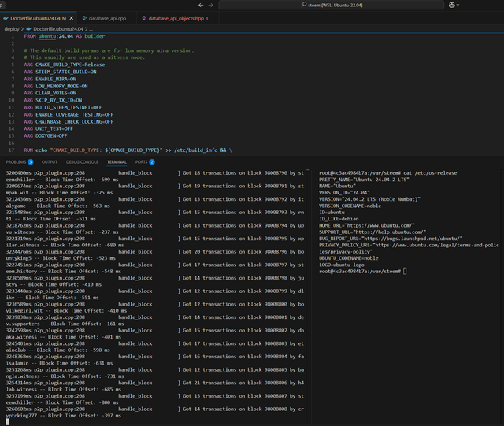Click the ubuntu image name on line 1
The height and width of the screenshot is (426, 504).
(47, 36)
